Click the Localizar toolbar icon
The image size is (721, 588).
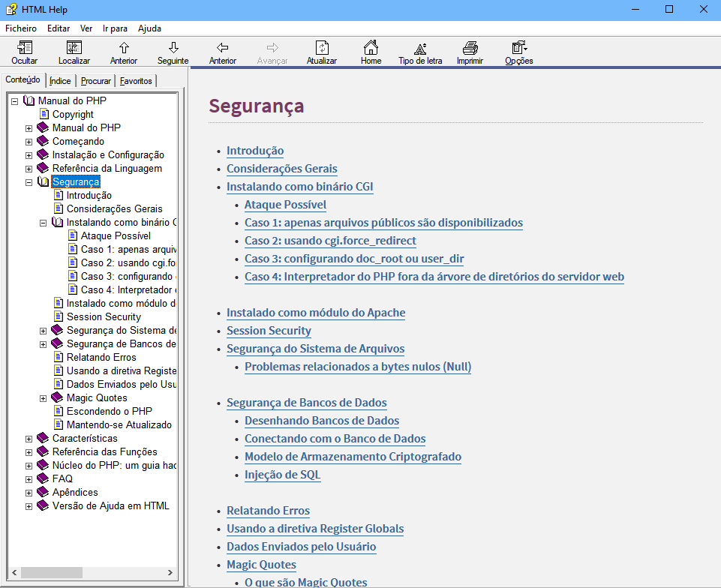[x=74, y=48]
